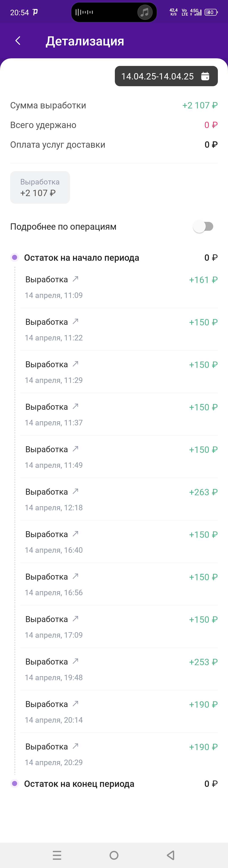Open arrow icon for 19:48 earnings entry

tap(75, 661)
